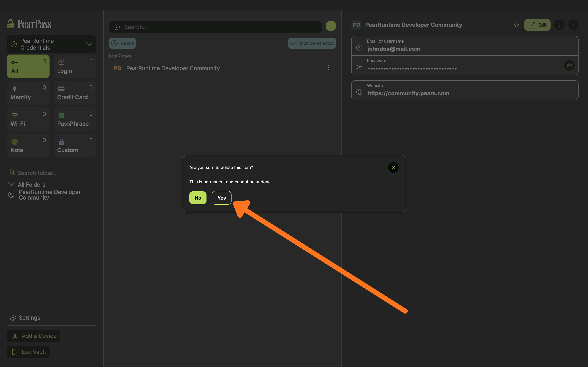The height and width of the screenshot is (367, 588).
Task: Switch to the Credit Card category
Action: 75,93
